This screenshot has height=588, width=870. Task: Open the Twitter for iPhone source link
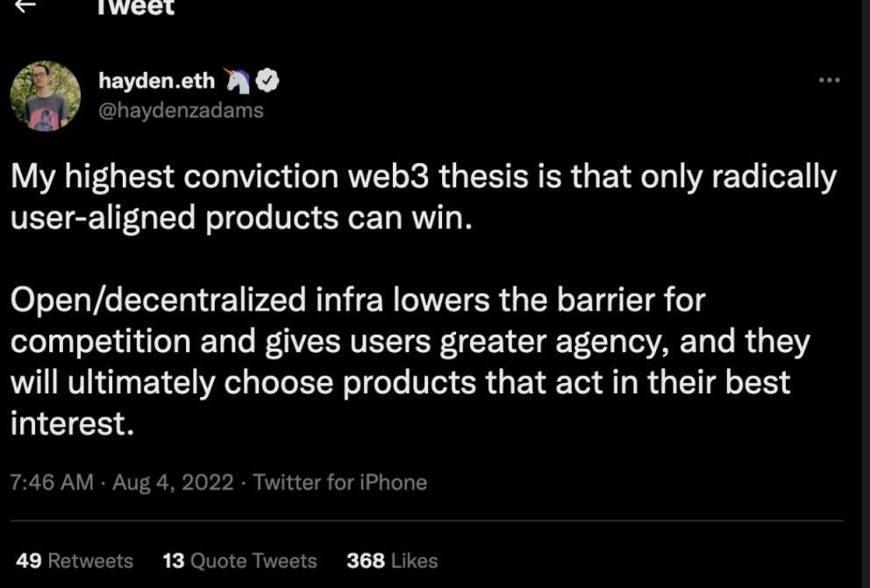tap(339, 482)
